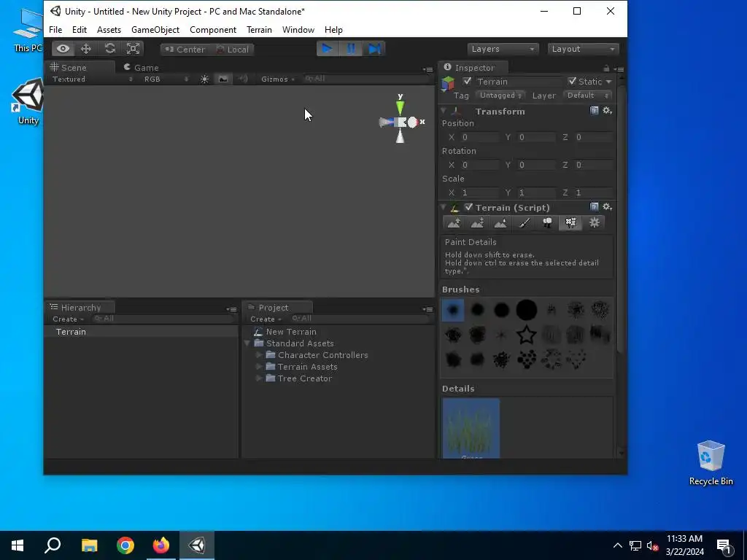Select the Place Trees terrain tool
Screen dimensions: 747x560
(x=547, y=223)
